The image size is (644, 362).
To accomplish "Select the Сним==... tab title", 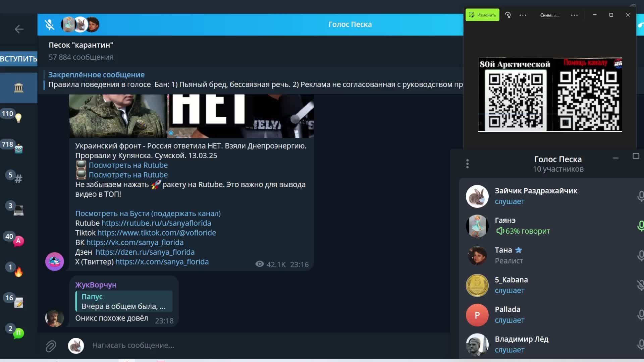I will [550, 15].
